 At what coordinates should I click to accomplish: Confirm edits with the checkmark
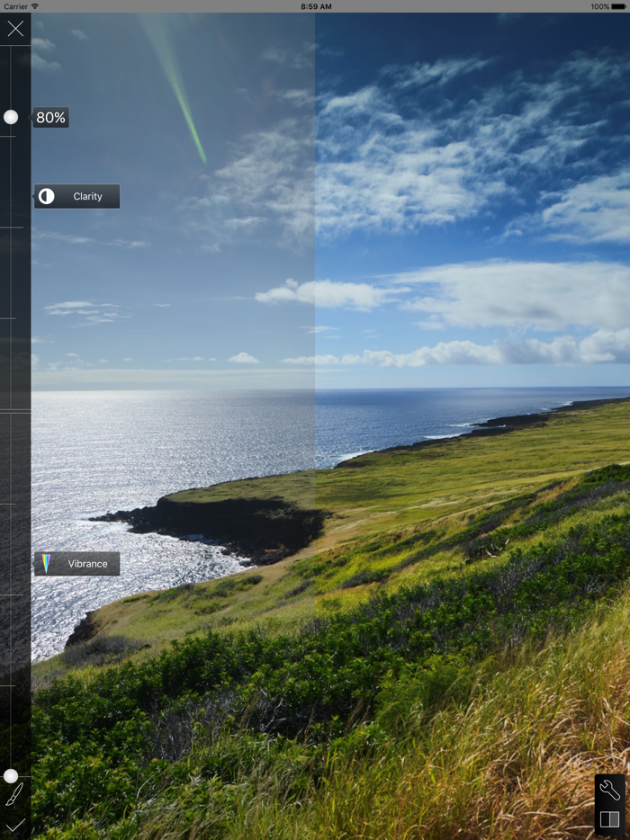(15, 825)
